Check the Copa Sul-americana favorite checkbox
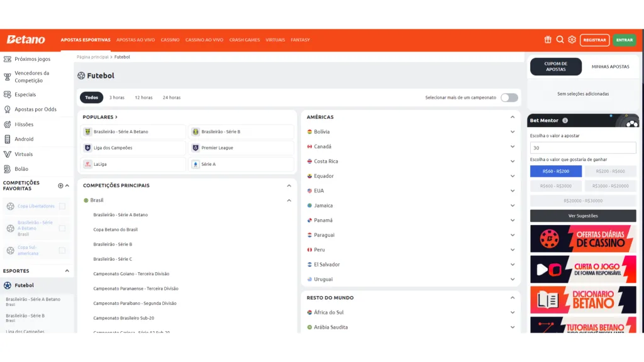 [62, 250]
